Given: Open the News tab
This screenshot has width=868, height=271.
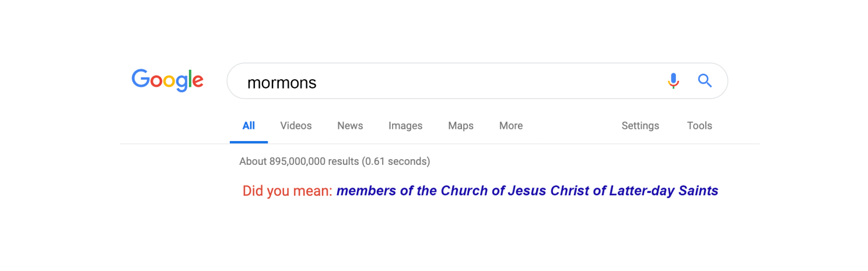Looking at the screenshot, I should 350,126.
